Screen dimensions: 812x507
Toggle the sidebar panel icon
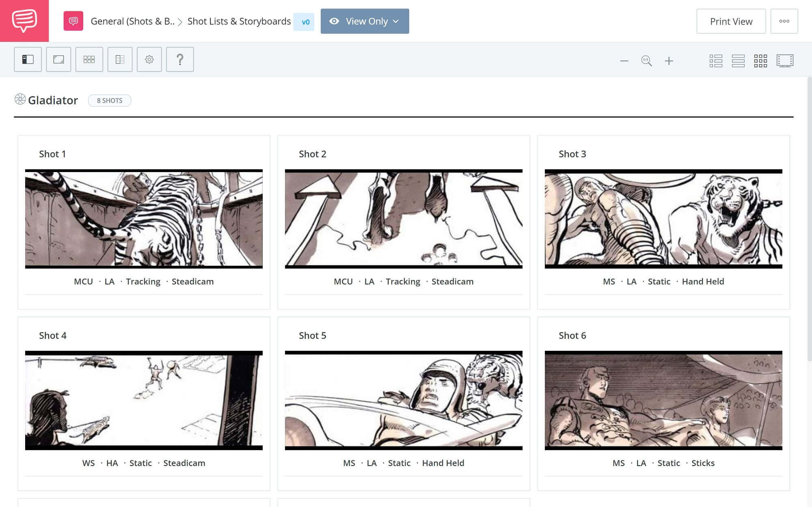point(28,59)
